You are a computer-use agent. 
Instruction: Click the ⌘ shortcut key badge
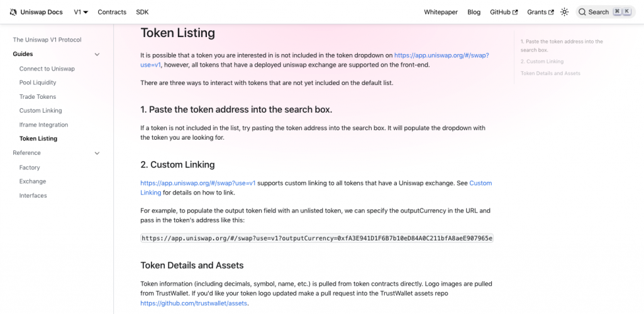tap(617, 11)
